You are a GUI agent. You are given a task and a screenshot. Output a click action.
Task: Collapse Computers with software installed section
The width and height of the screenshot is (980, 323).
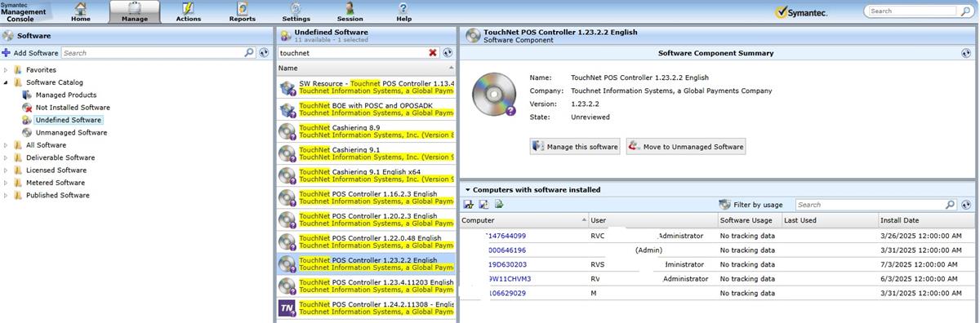pyautogui.click(x=468, y=190)
